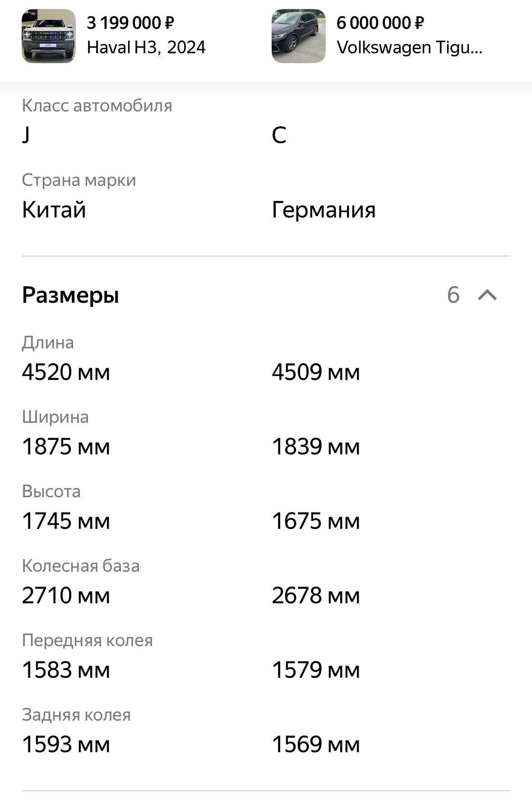Select the car class value C
The height and width of the screenshot is (805, 532).
(279, 135)
